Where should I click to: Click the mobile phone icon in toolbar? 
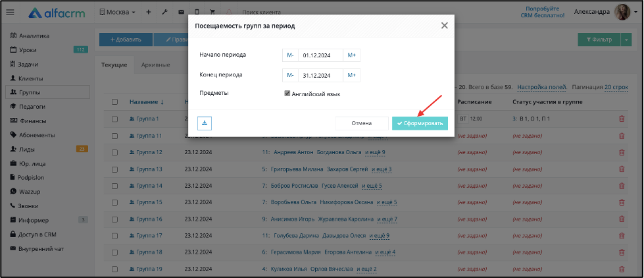click(197, 13)
